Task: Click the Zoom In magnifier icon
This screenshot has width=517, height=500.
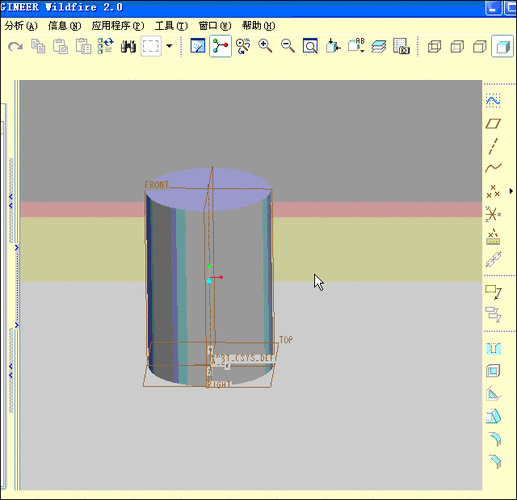Action: click(x=265, y=46)
